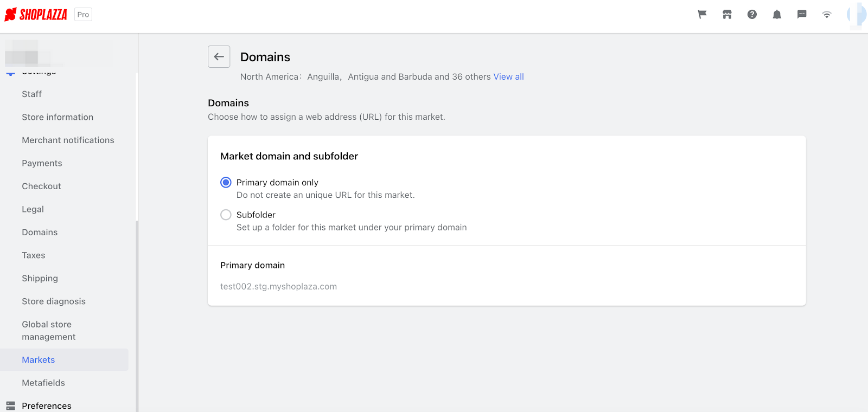This screenshot has height=412, width=868.
Task: Click the Primary domain label
Action: (x=252, y=265)
